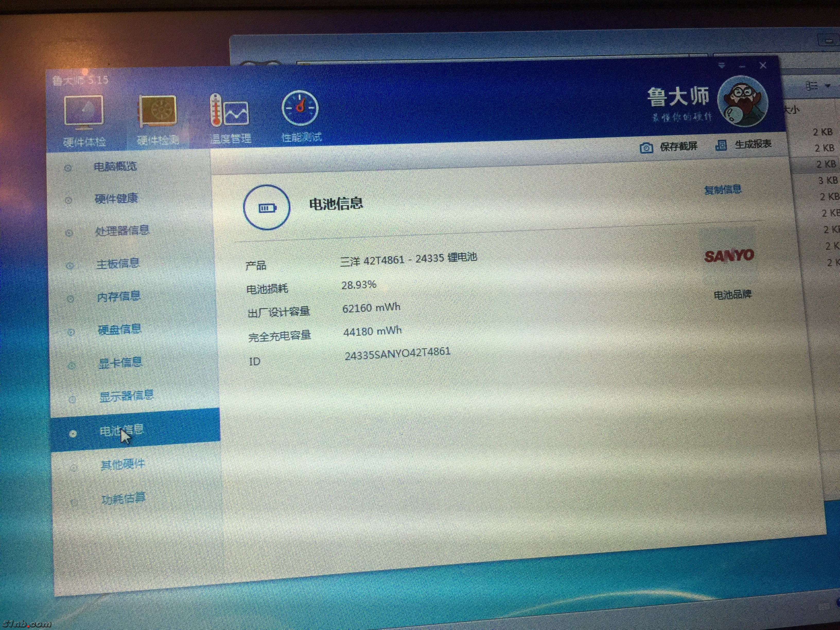
Task: Click the 出厂设计容量 field label
Action: (x=279, y=312)
